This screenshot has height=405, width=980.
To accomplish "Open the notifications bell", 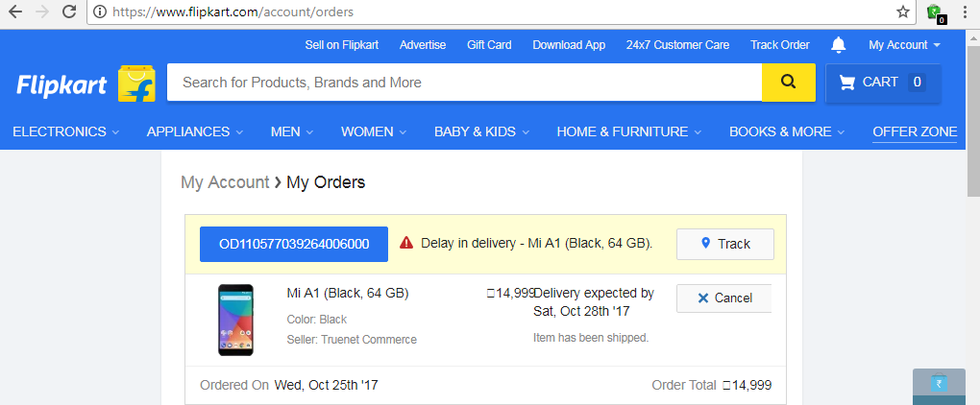I will [x=839, y=45].
